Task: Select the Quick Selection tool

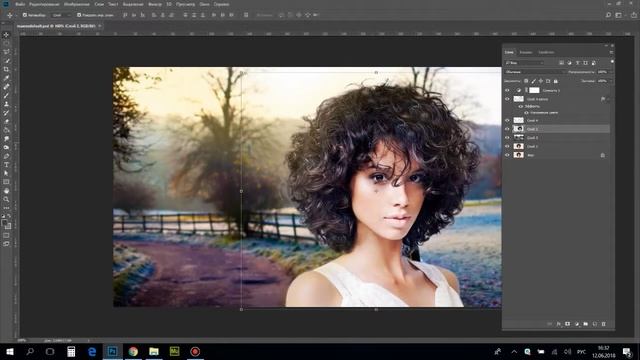Action: click(x=6, y=61)
